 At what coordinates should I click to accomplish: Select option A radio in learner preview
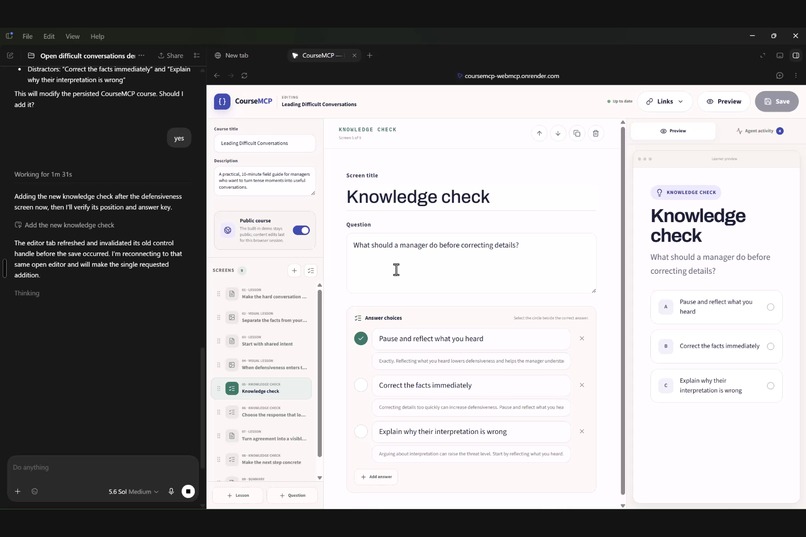[x=770, y=307]
